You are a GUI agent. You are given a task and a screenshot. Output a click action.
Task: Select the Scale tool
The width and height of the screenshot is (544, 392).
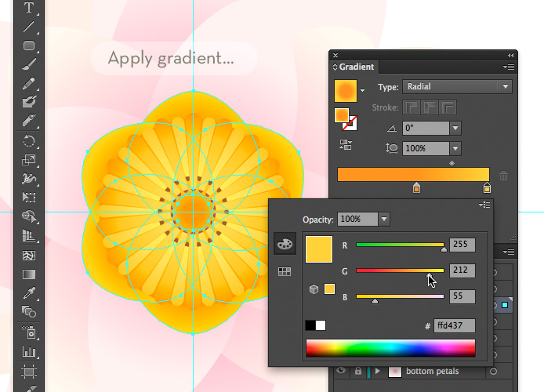[x=29, y=160]
